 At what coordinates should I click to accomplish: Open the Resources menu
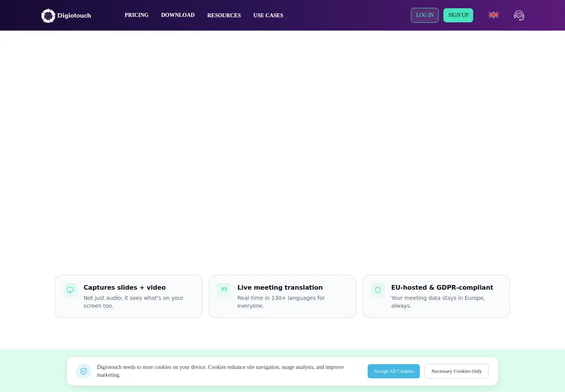pyautogui.click(x=224, y=15)
